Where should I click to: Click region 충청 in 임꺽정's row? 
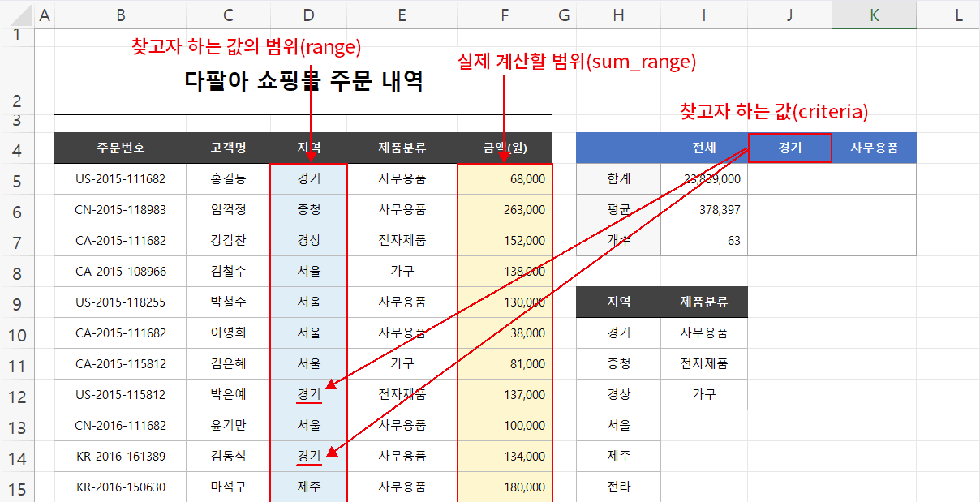(x=309, y=209)
